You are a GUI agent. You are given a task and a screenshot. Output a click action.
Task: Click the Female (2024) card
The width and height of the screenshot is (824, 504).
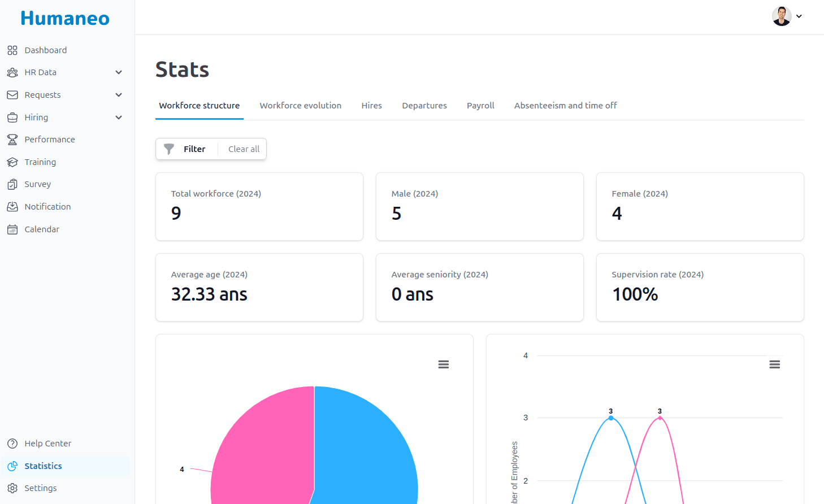(700, 207)
